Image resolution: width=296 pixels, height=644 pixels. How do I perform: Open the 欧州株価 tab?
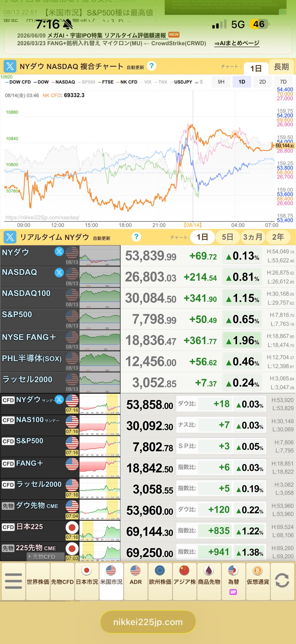[x=160, y=581]
